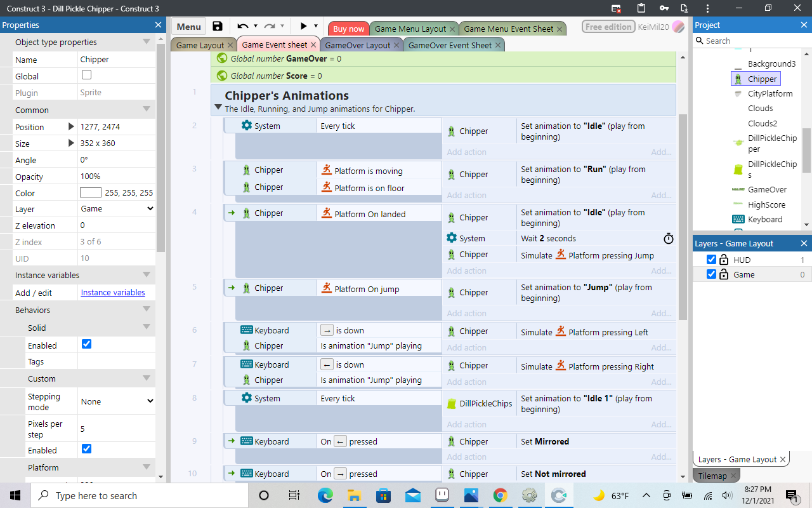Toggle the Global checkbox in Properties
This screenshot has width=812, height=508.
click(x=87, y=76)
